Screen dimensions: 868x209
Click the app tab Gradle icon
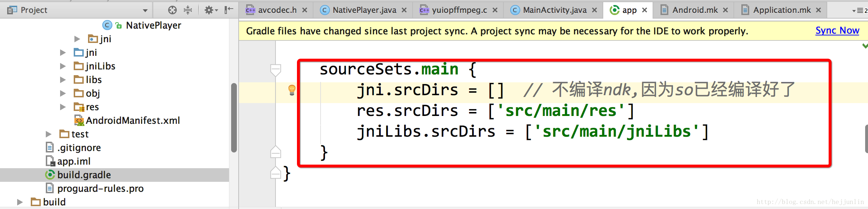tap(614, 10)
